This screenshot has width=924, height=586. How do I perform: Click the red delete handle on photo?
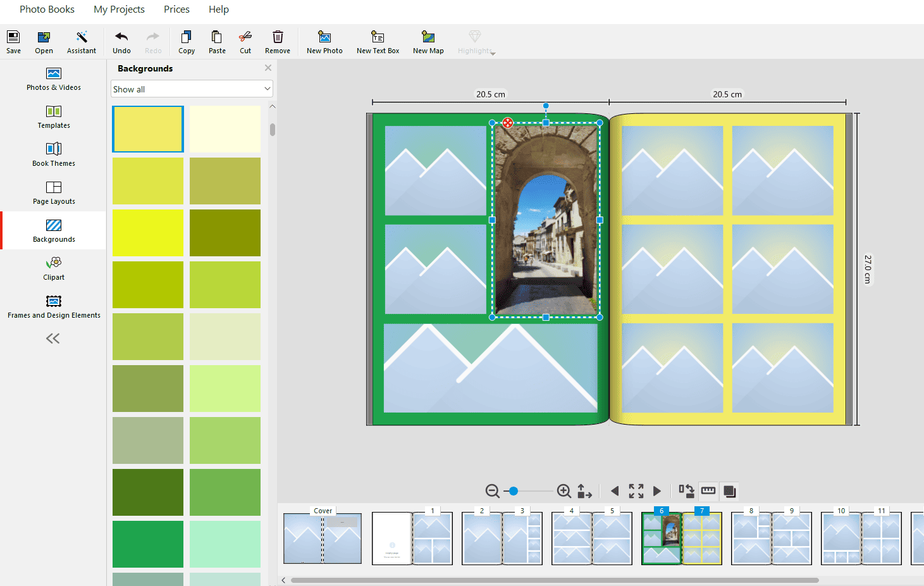(x=508, y=123)
